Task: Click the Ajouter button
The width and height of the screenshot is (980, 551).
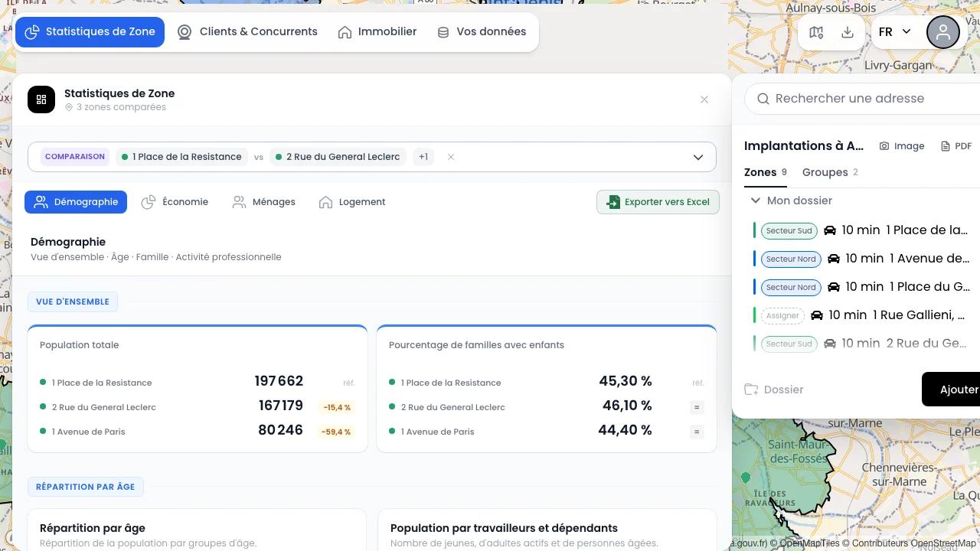Action: [952, 390]
